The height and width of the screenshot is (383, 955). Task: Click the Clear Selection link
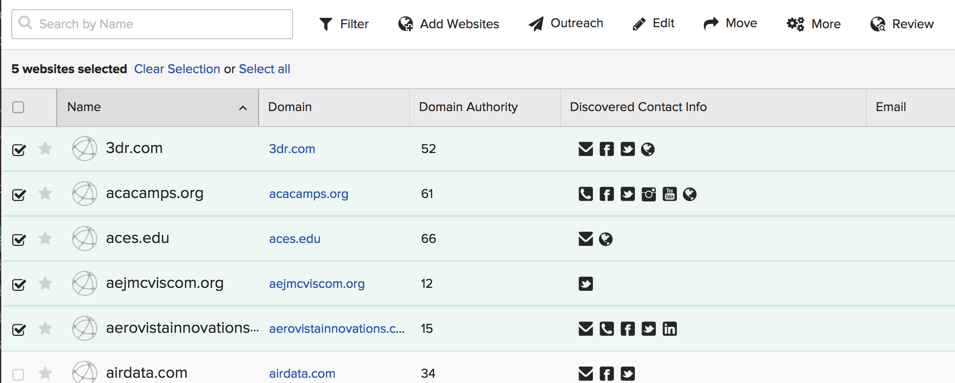coord(177,69)
